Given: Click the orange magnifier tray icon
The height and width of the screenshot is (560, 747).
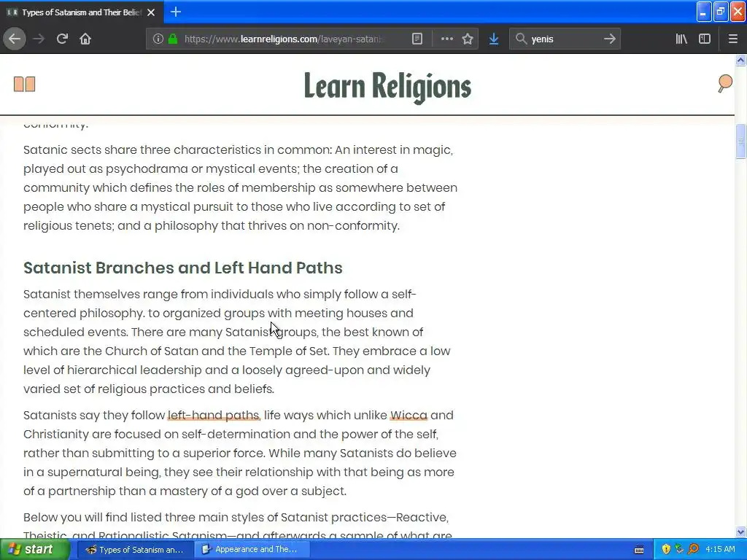Looking at the screenshot, I should tap(693, 550).
